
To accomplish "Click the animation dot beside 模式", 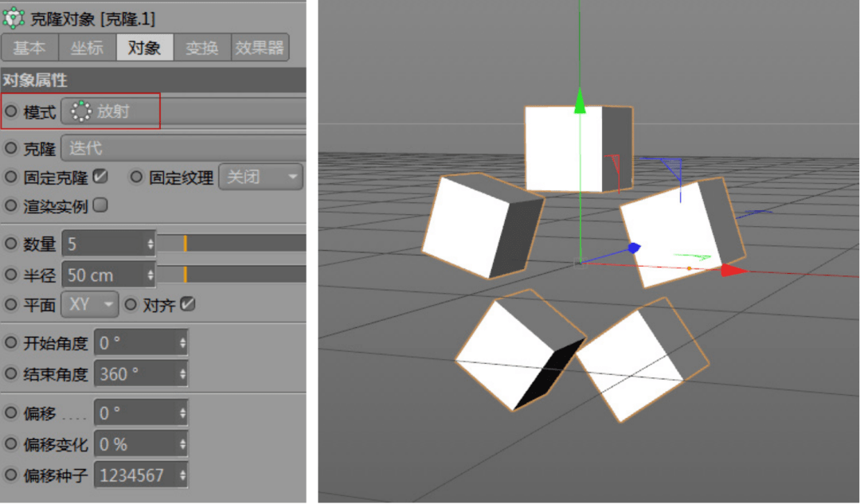I will click(x=11, y=111).
